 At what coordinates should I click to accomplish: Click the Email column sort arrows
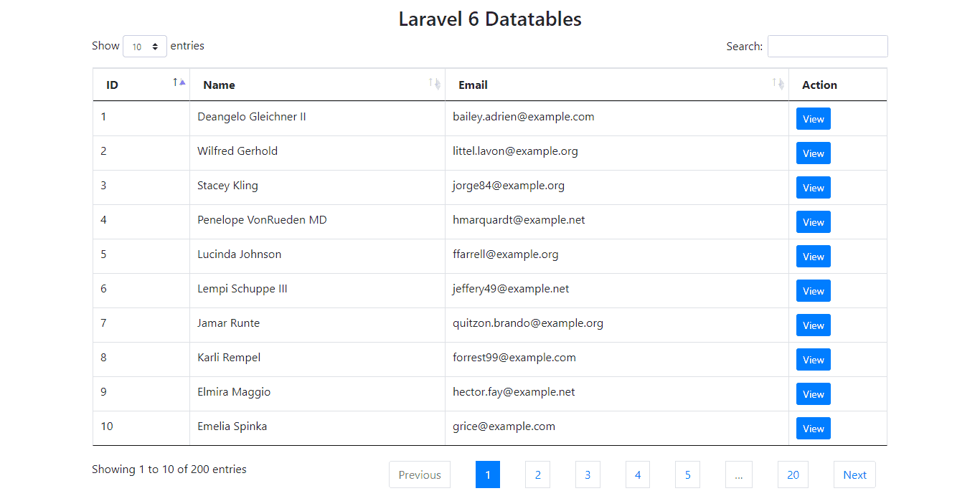click(778, 83)
